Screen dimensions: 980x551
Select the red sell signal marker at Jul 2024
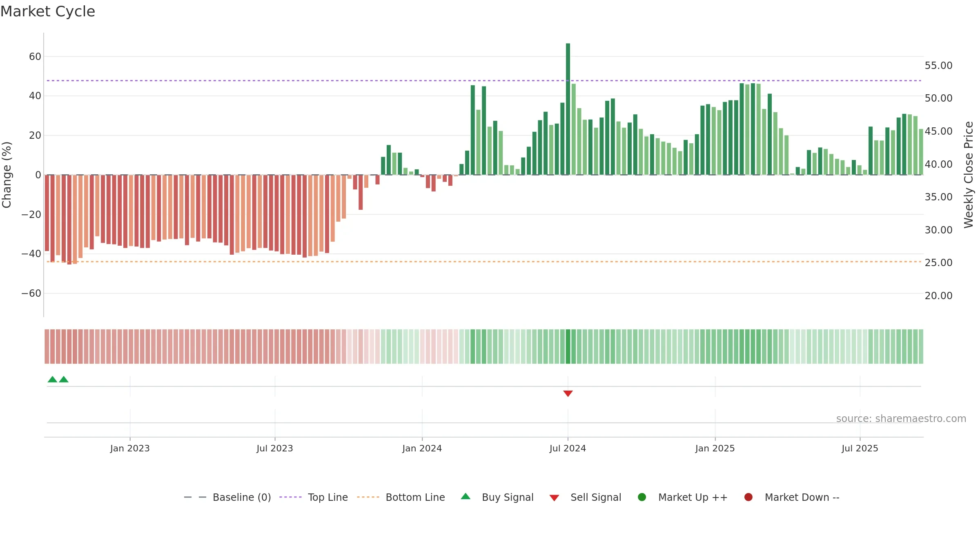(568, 393)
